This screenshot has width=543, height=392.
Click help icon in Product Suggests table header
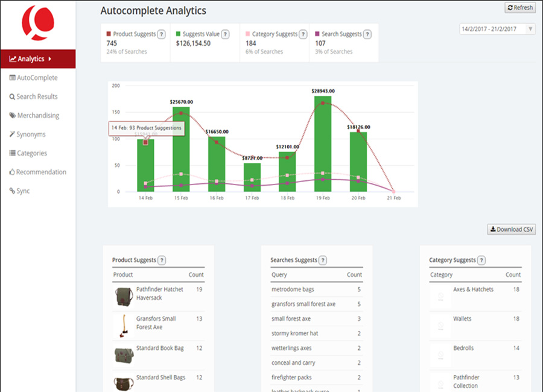tap(162, 260)
